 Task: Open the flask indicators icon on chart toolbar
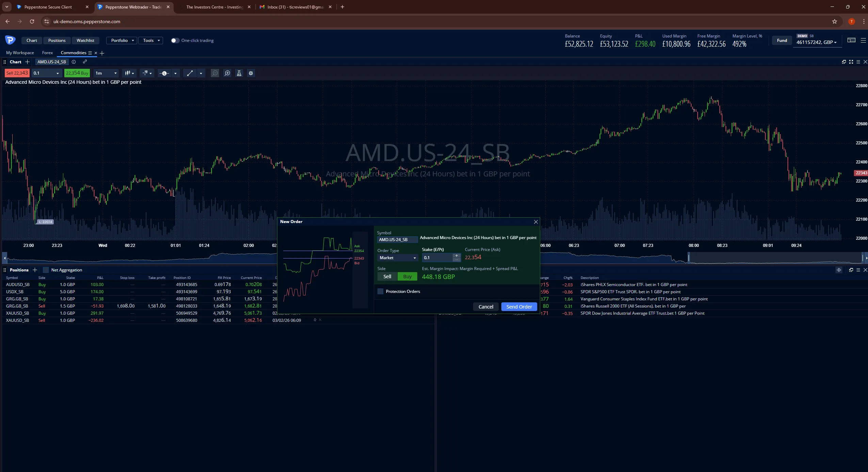pos(239,73)
